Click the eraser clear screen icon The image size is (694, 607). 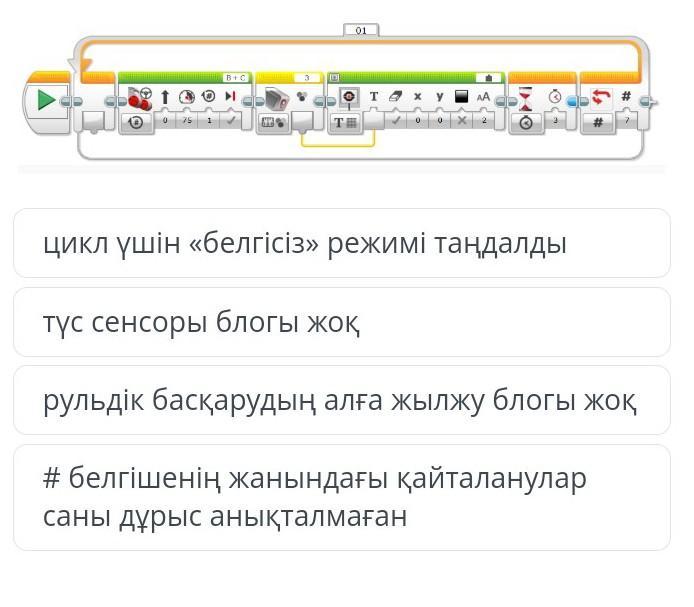[395, 96]
